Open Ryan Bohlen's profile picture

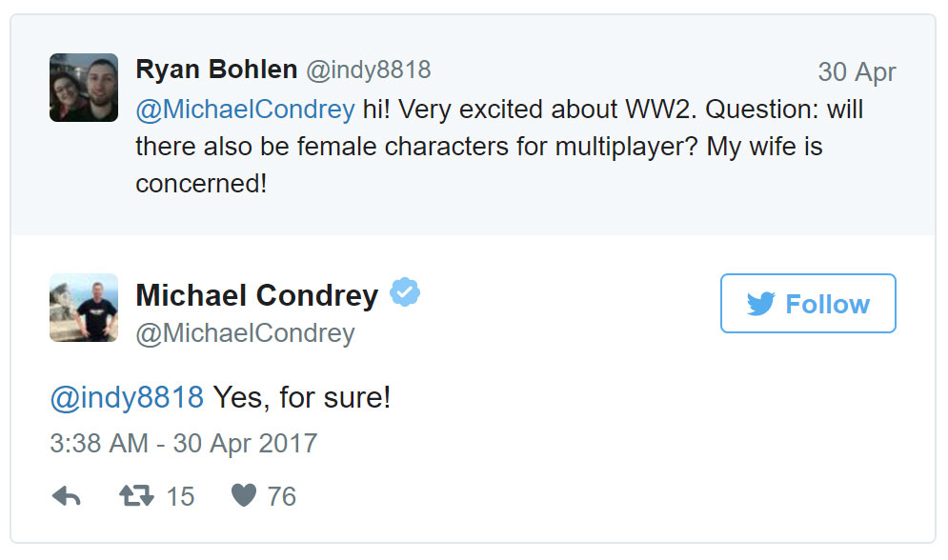[x=84, y=88]
